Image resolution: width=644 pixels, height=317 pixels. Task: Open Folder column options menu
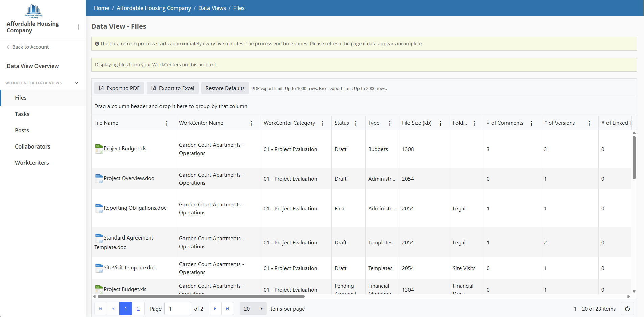(x=474, y=123)
